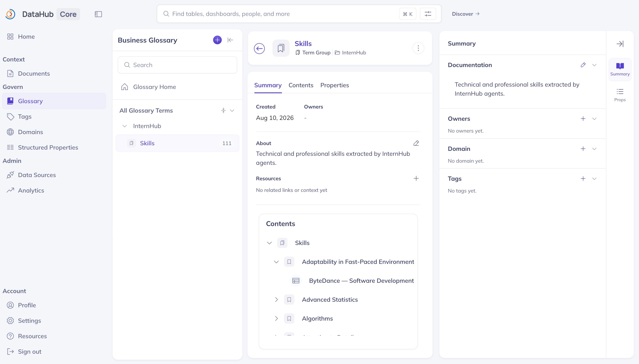Toggle All Glossary Terms dropdown chevron
The height and width of the screenshot is (364, 639).
point(232,110)
